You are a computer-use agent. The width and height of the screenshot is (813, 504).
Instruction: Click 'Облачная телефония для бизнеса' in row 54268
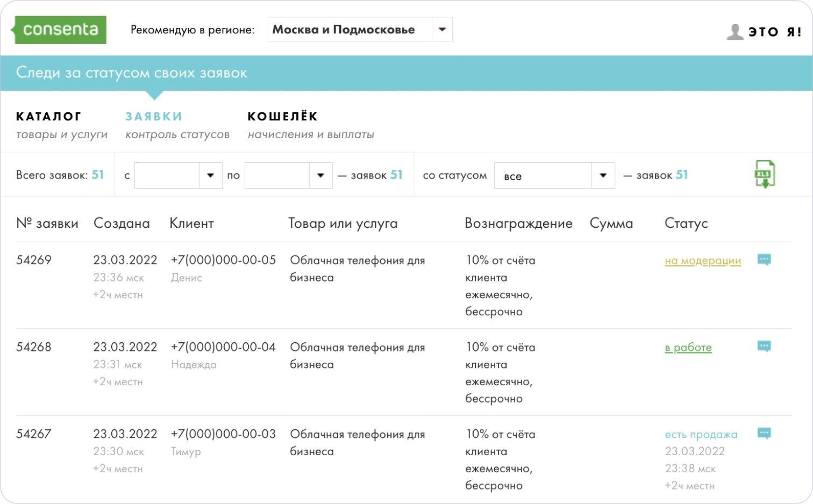pyautogui.click(x=358, y=356)
